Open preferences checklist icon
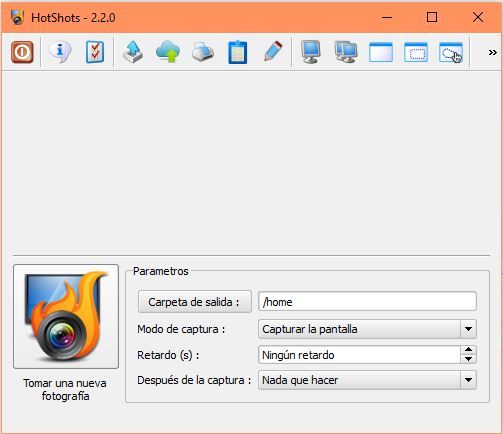Screen dimensions: 503x434 tap(95, 52)
